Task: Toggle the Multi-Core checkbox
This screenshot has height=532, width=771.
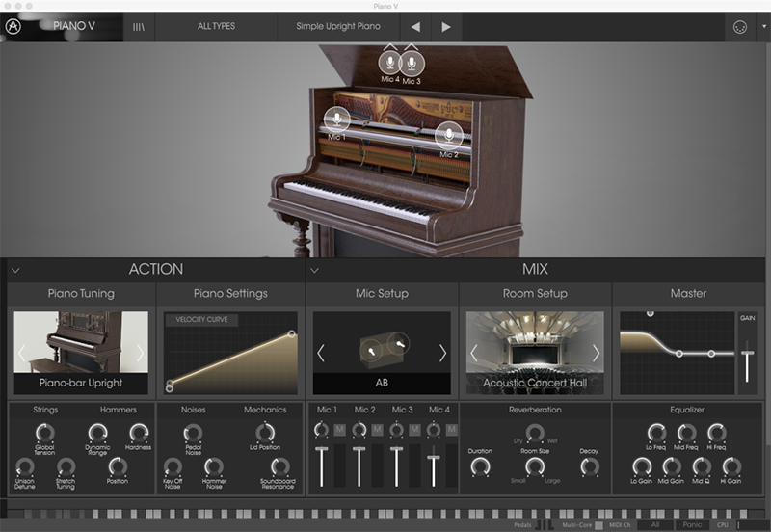Action: pyautogui.click(x=598, y=525)
